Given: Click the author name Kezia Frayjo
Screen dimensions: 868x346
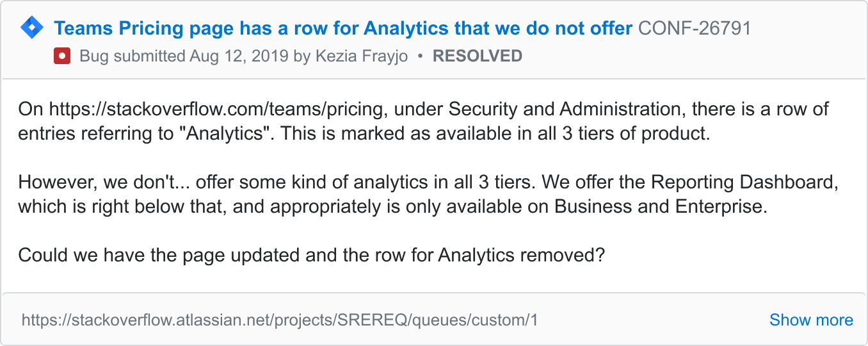Looking at the screenshot, I should (x=362, y=56).
